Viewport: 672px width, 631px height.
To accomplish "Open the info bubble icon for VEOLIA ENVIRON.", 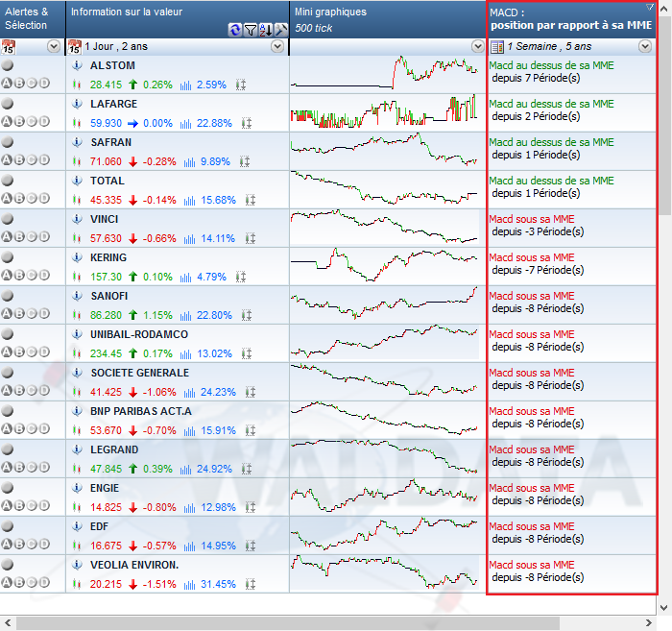I will pos(77,565).
